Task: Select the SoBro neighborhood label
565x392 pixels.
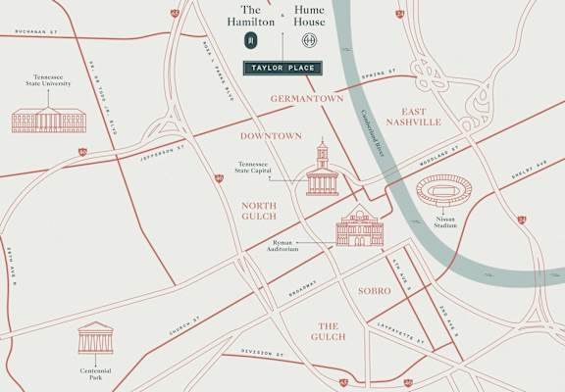Action: 375,291
